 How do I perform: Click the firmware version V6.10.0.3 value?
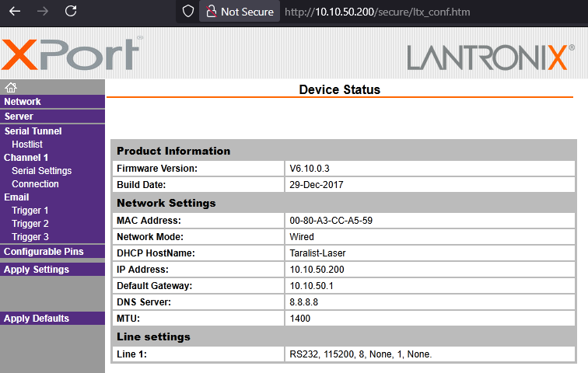pos(310,169)
